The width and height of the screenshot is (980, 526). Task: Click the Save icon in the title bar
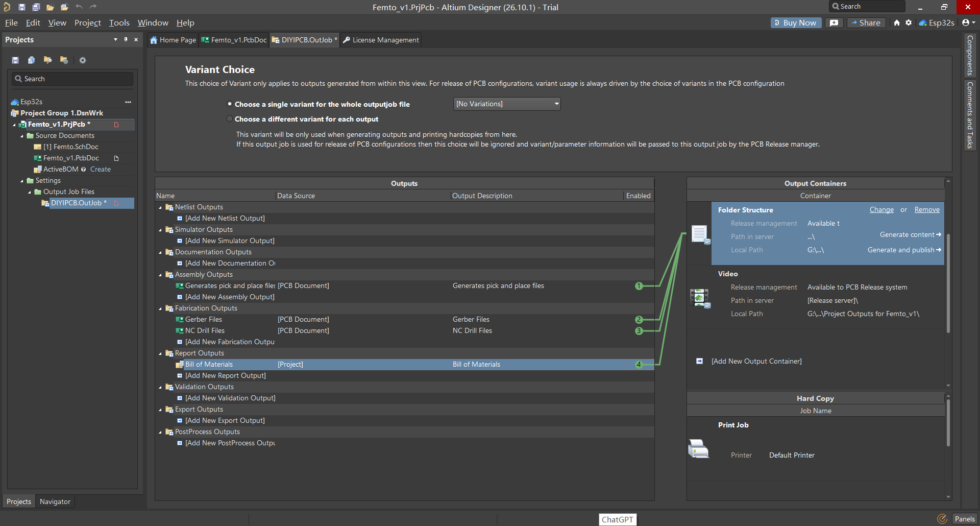click(x=21, y=7)
